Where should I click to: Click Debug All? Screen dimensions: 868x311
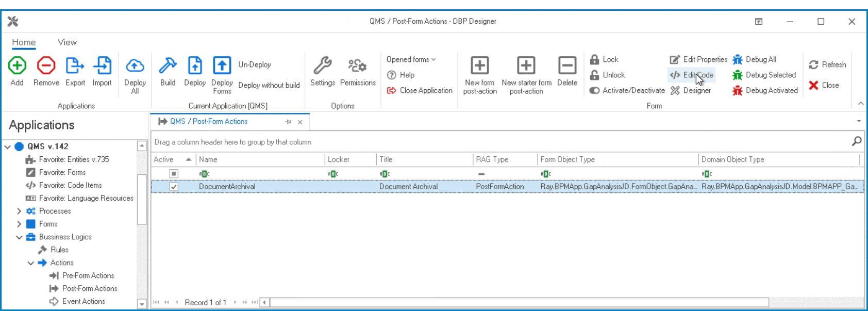coord(754,59)
